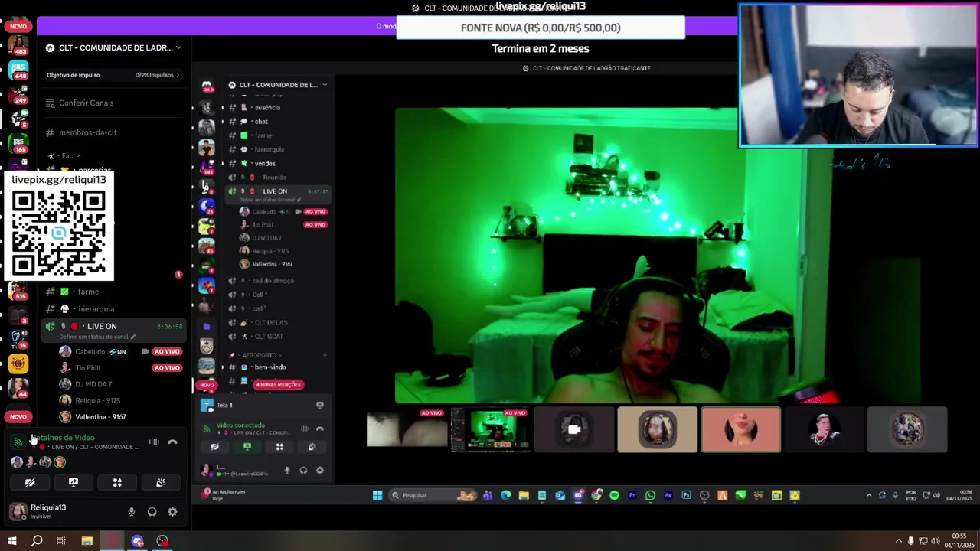Click 4 NOVAS MENÇÕES pill
The width and height of the screenshot is (980, 551).
click(279, 384)
